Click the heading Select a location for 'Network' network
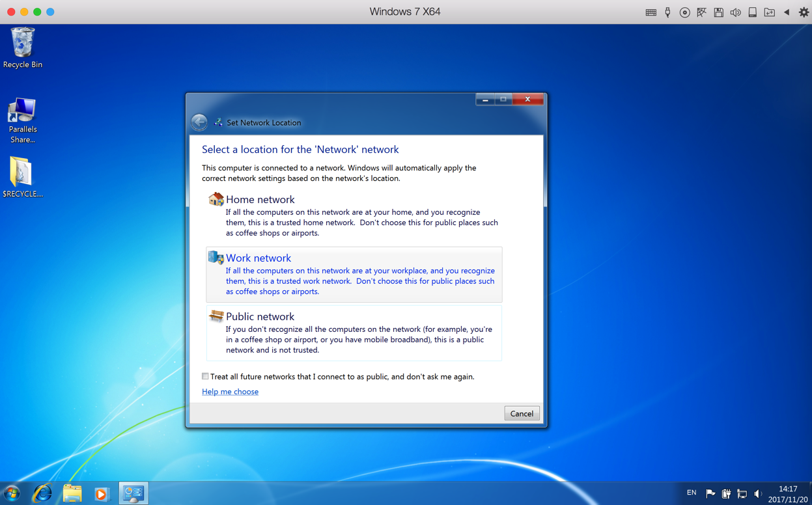 [x=300, y=149]
